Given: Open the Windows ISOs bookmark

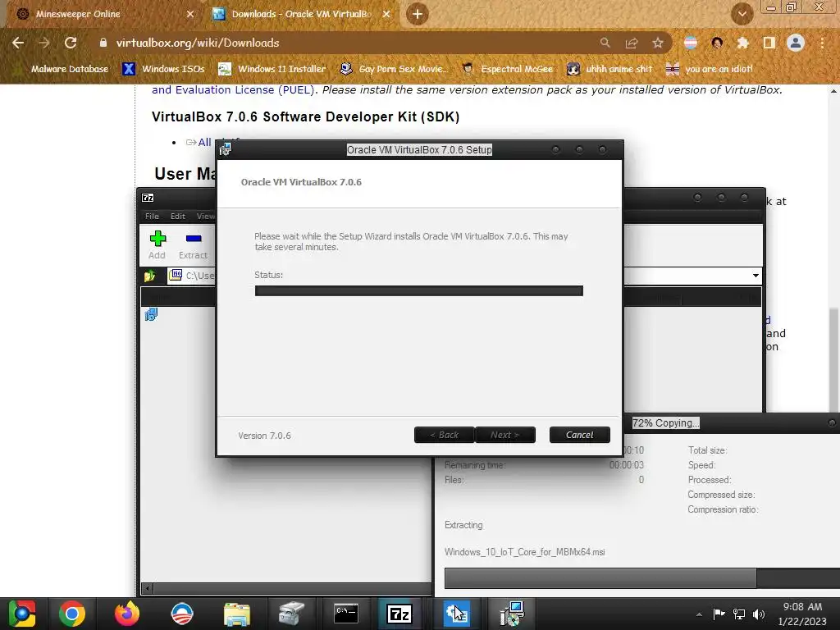Looking at the screenshot, I should tap(164, 69).
